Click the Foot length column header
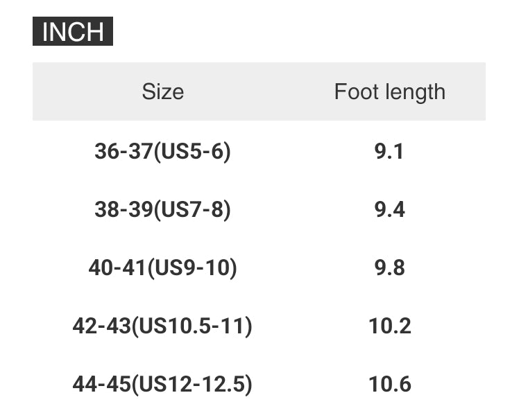Screen dimensions: 528x420 click(x=389, y=91)
